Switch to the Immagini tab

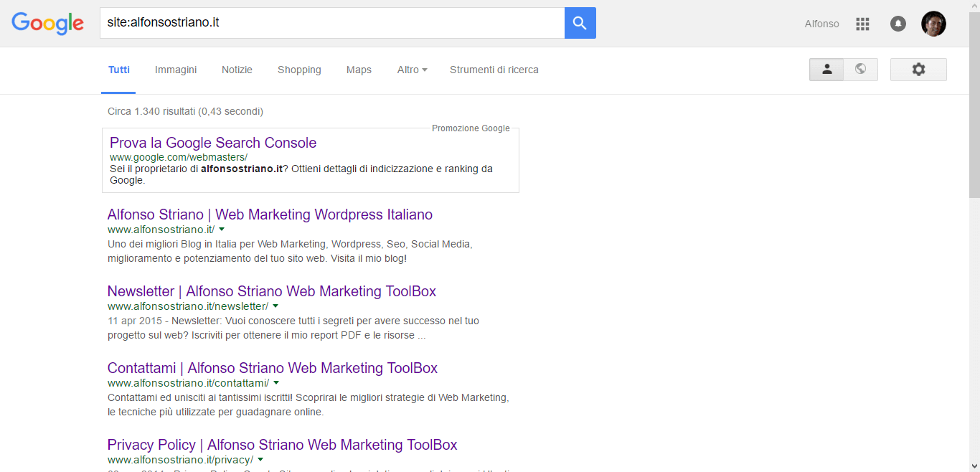pos(176,70)
